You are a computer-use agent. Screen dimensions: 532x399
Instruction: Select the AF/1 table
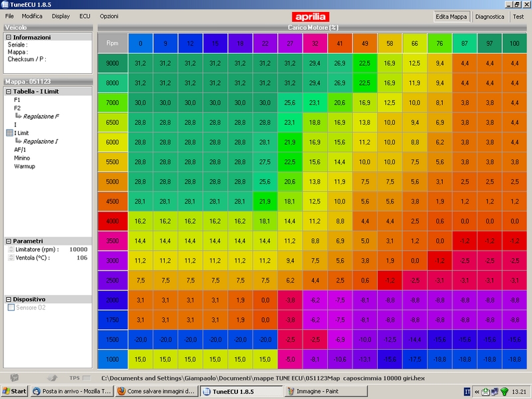[x=20, y=150]
